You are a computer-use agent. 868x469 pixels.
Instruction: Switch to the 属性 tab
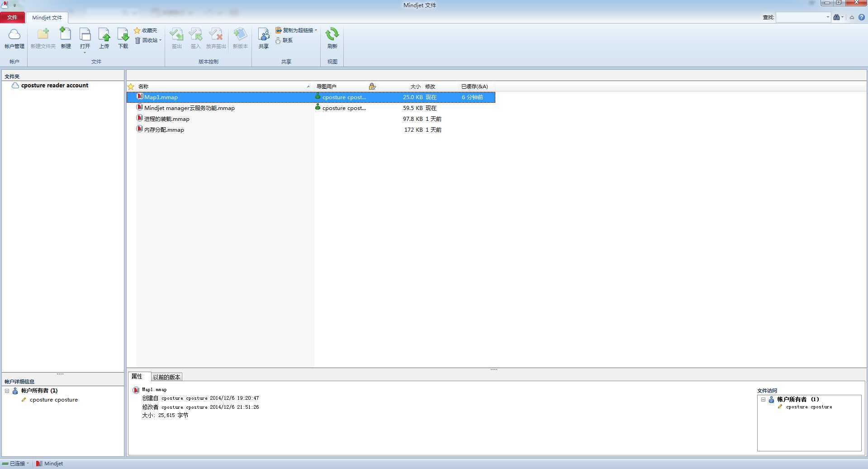(x=137, y=377)
